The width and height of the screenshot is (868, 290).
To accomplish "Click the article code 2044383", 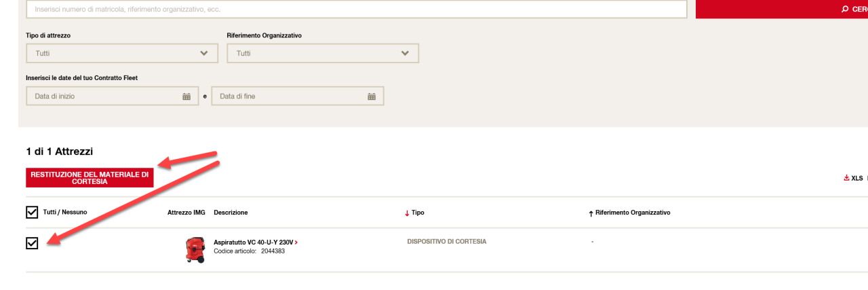I will pyautogui.click(x=273, y=251).
